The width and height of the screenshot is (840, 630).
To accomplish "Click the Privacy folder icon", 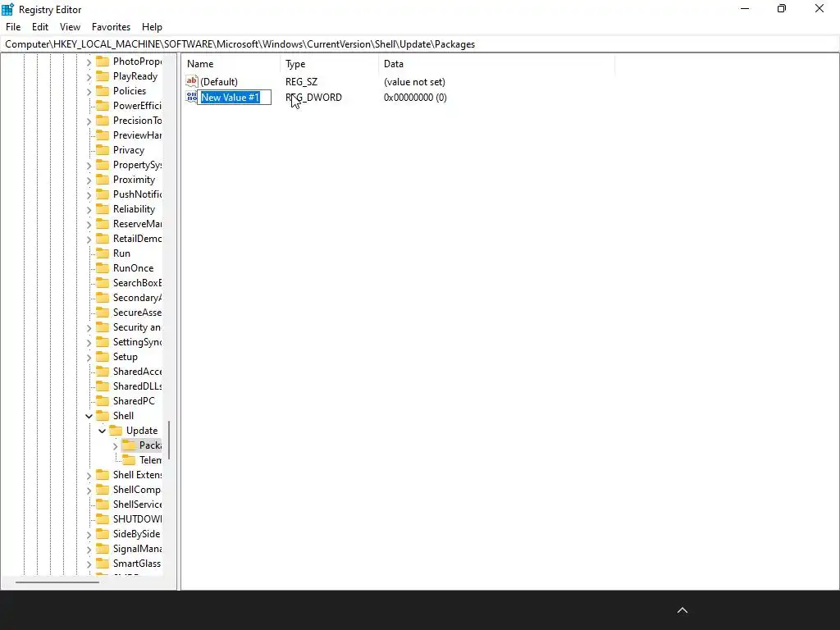I will click(x=103, y=150).
